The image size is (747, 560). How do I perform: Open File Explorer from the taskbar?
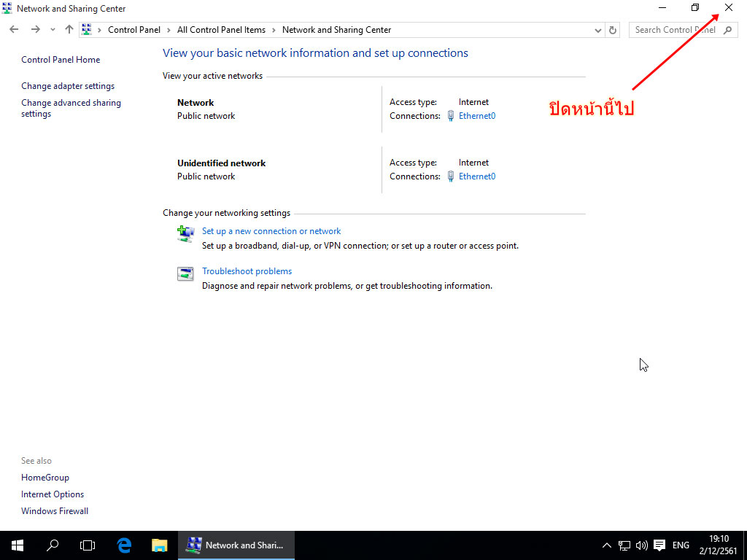tap(159, 545)
